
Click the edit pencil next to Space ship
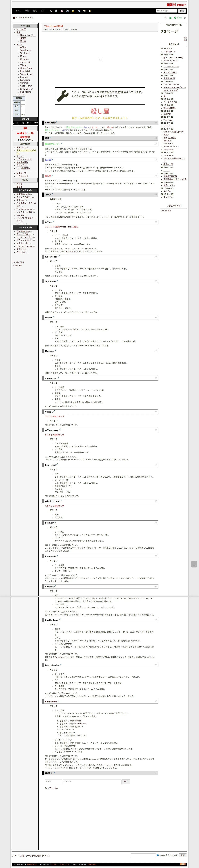[59, 378]
